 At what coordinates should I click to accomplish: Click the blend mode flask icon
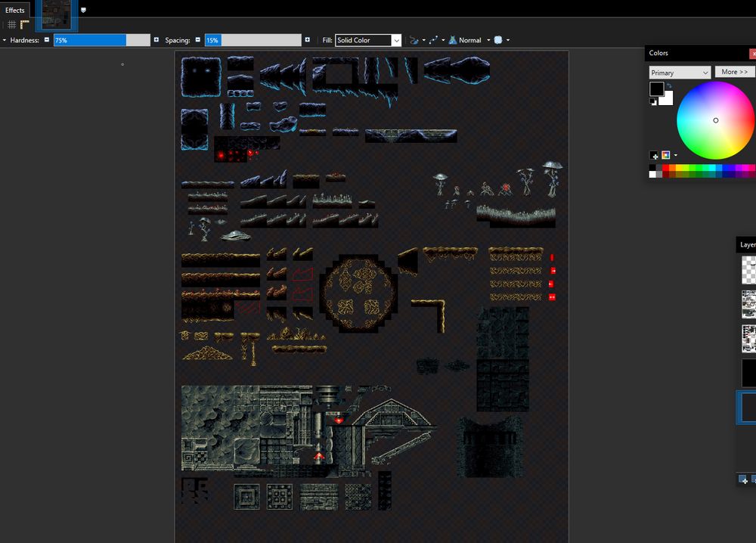click(x=452, y=40)
